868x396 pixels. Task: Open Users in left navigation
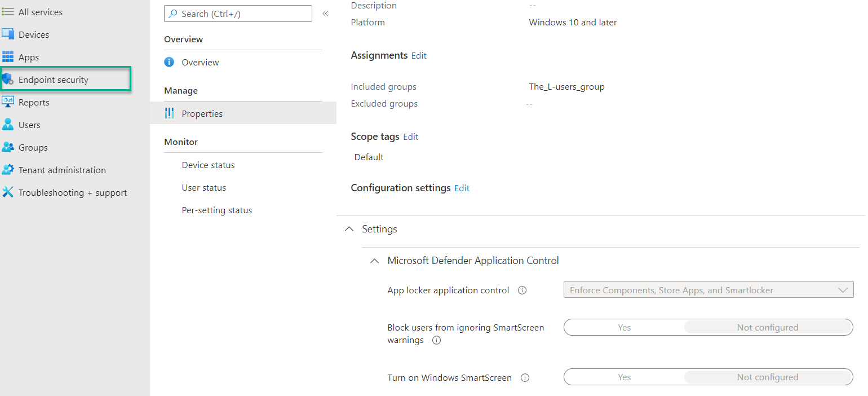(x=29, y=125)
